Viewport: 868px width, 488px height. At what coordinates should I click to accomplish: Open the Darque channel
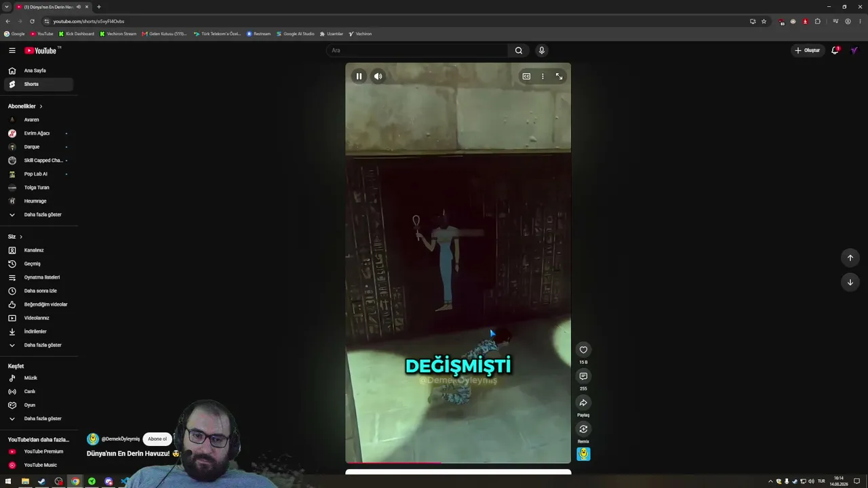tap(39, 147)
